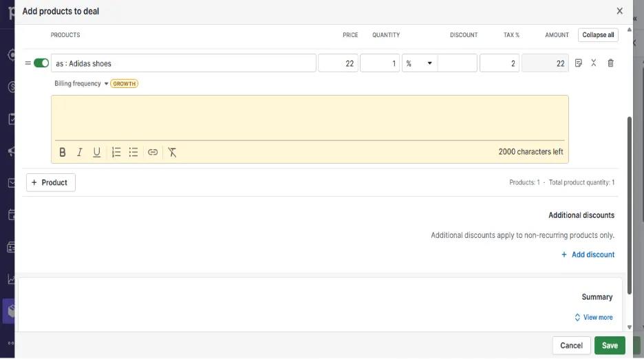Insert a hyperlink in the notes editor
Screen dimensions: 644x359
point(153,153)
